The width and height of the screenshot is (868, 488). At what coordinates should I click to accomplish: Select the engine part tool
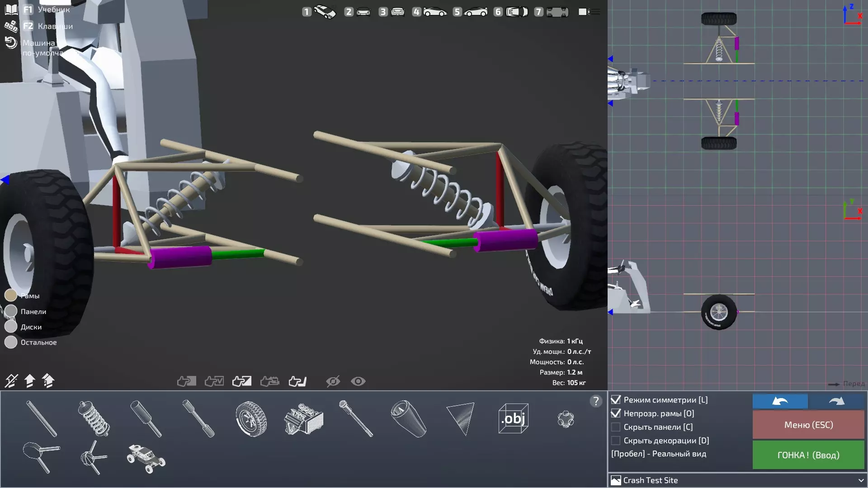303,419
